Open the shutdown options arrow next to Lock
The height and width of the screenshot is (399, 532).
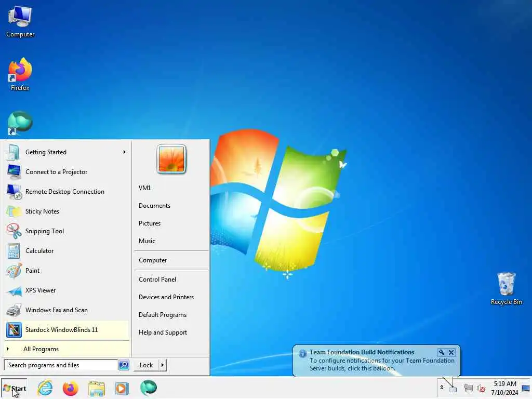(163, 365)
